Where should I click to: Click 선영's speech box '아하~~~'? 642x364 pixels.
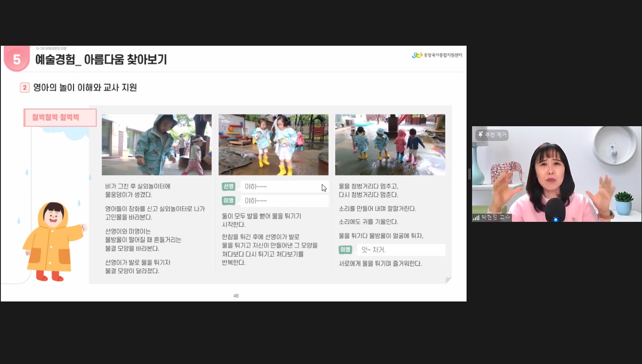pyautogui.click(x=284, y=187)
